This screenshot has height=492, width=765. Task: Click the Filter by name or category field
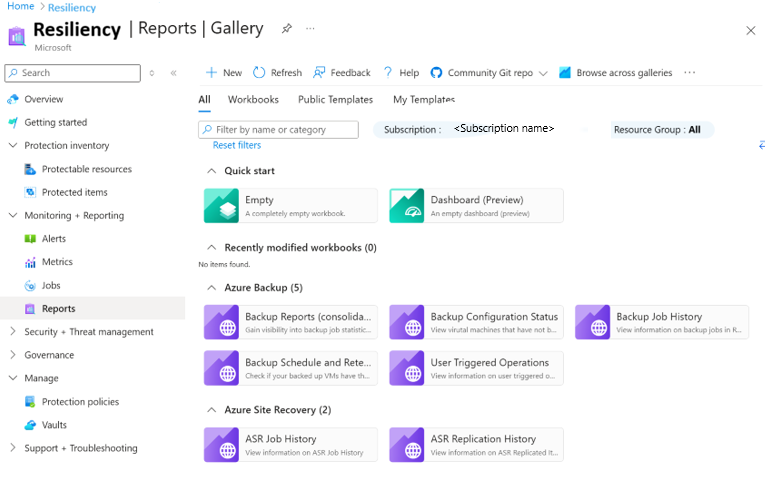(x=279, y=130)
